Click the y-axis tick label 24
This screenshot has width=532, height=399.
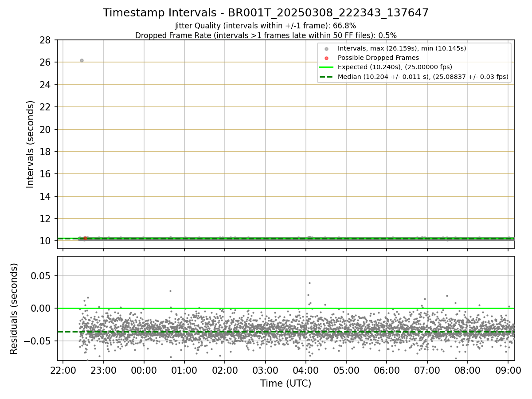[x=46, y=85]
